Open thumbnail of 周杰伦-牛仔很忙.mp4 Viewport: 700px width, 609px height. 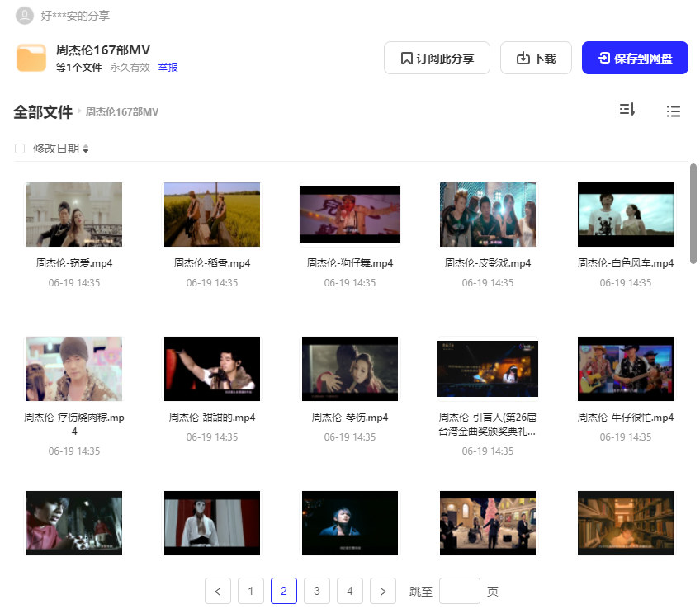tap(626, 369)
